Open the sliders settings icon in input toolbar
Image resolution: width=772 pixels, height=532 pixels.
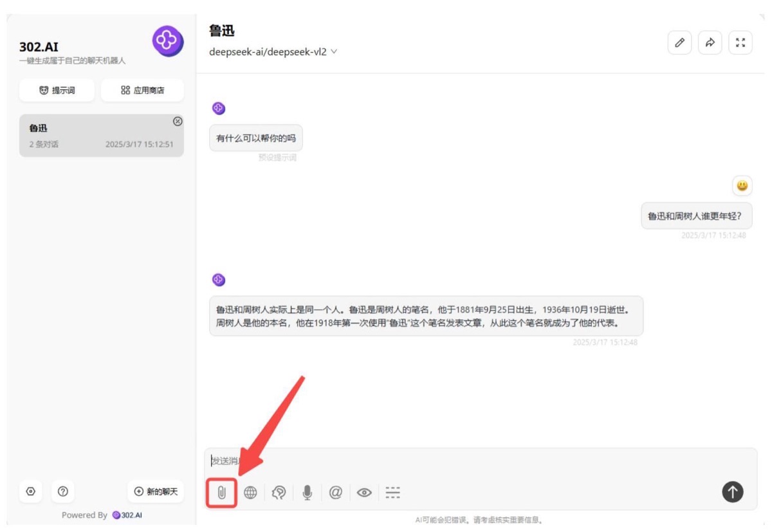click(392, 493)
